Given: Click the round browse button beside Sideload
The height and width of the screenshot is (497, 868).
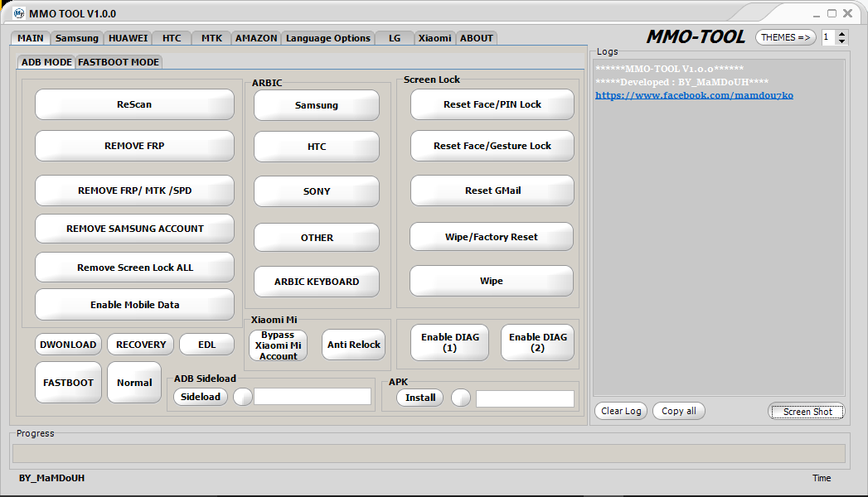Looking at the screenshot, I should 242,397.
